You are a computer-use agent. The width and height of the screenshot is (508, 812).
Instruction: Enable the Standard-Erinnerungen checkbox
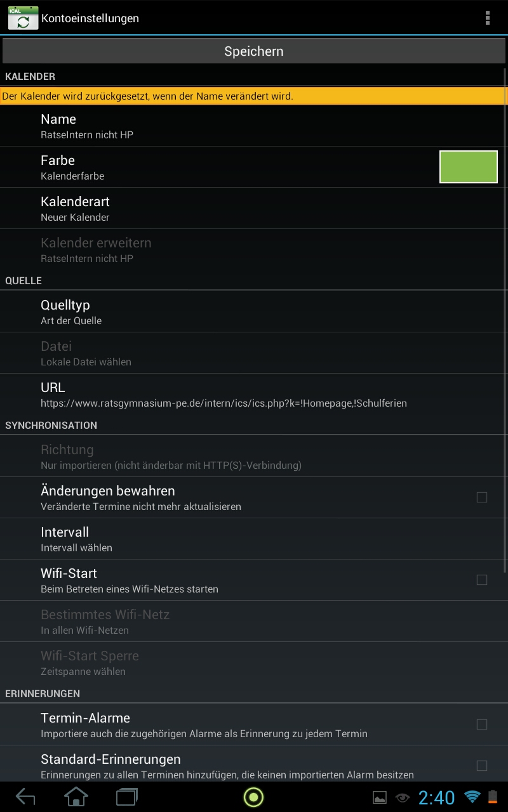(482, 766)
